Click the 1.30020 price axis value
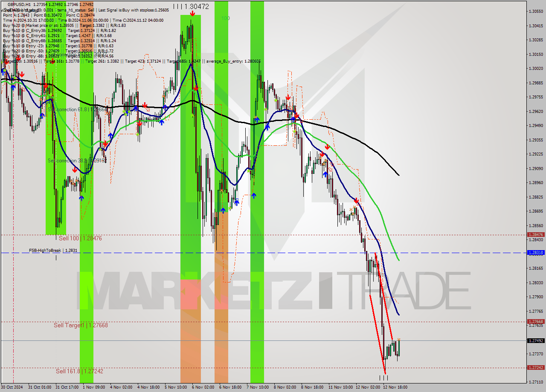Viewport: 546px width, 392px height. [536, 68]
